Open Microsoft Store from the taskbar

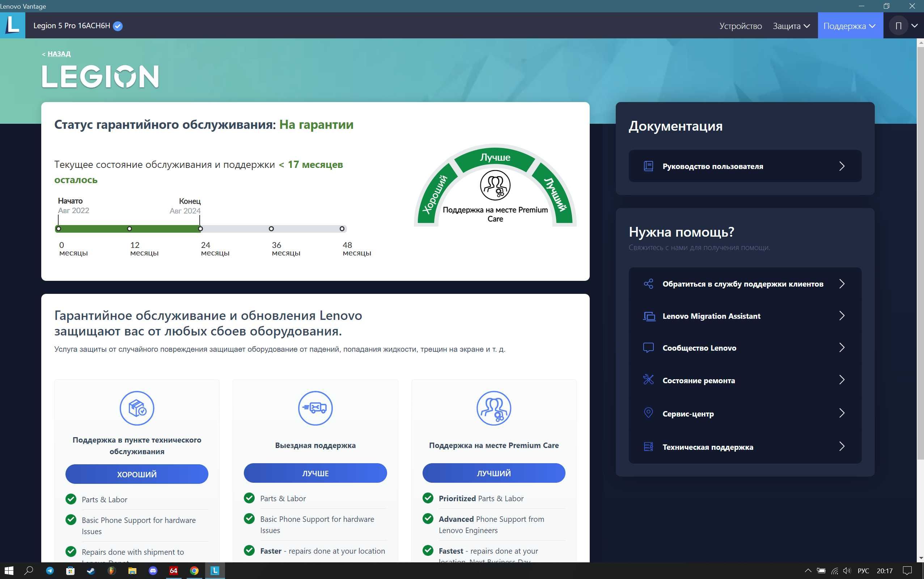coord(71,571)
